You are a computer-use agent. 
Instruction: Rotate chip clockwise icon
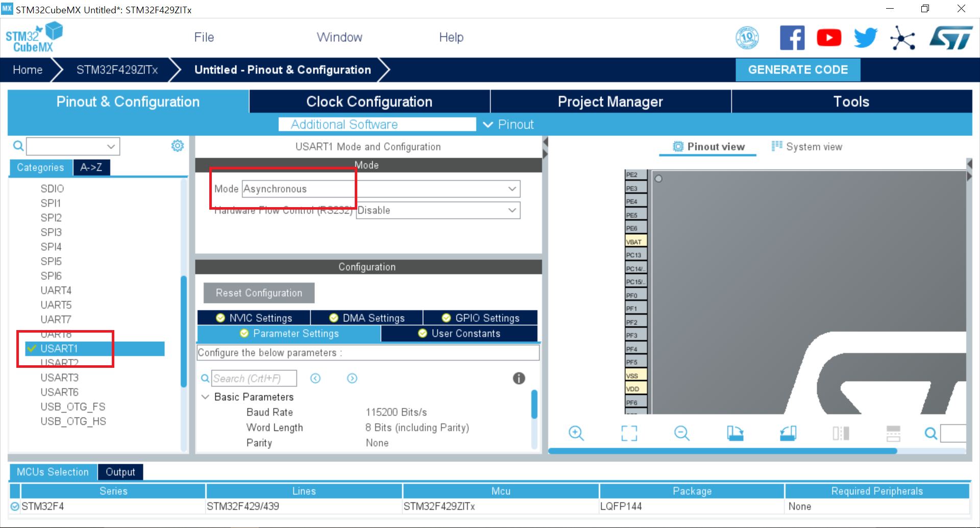pos(735,433)
